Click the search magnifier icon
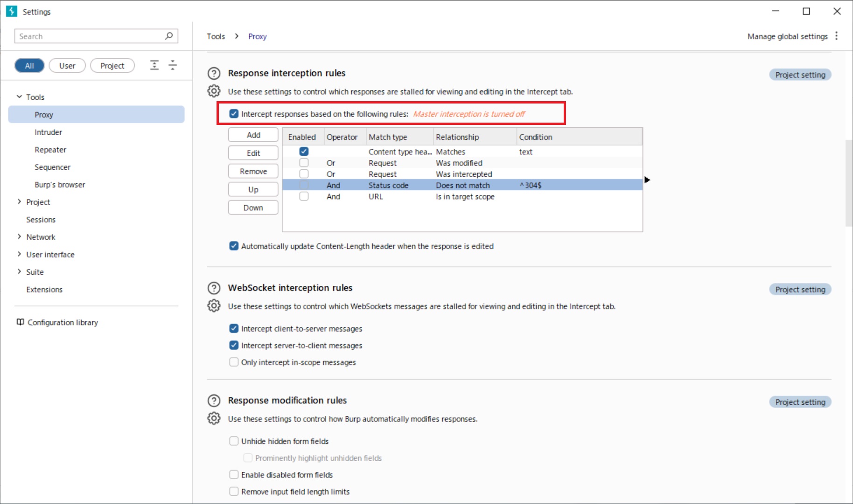 [x=169, y=36]
